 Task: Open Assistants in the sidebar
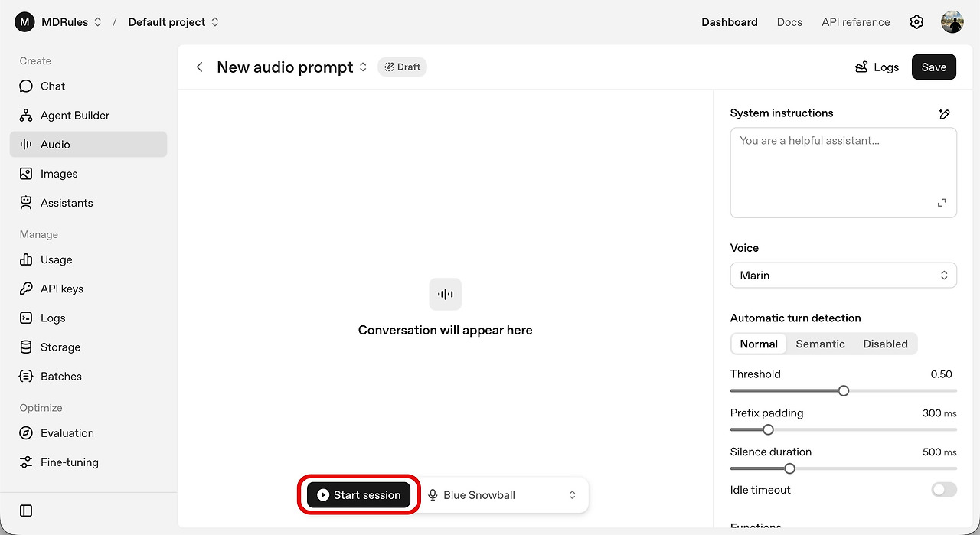point(88,203)
